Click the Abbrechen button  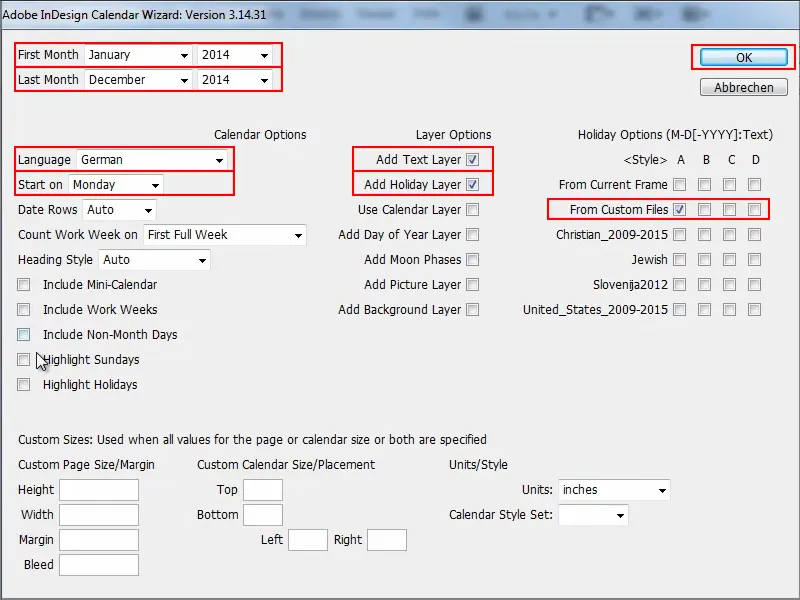click(x=743, y=87)
